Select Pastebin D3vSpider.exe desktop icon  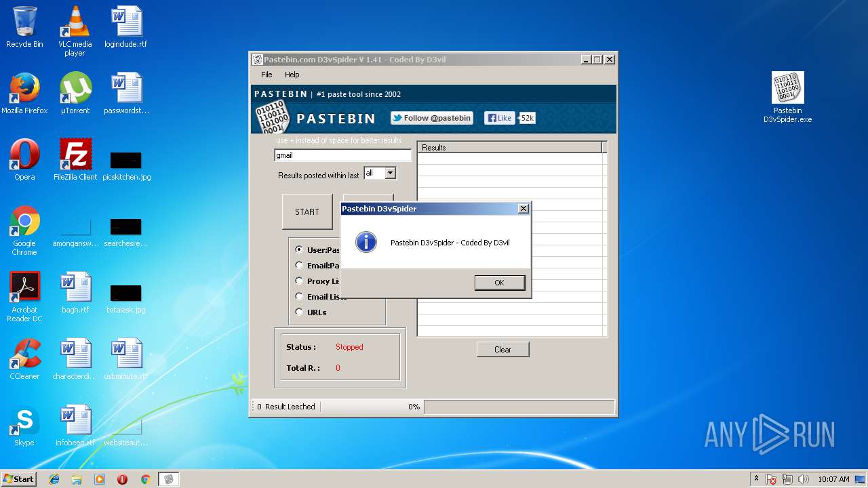click(x=787, y=98)
